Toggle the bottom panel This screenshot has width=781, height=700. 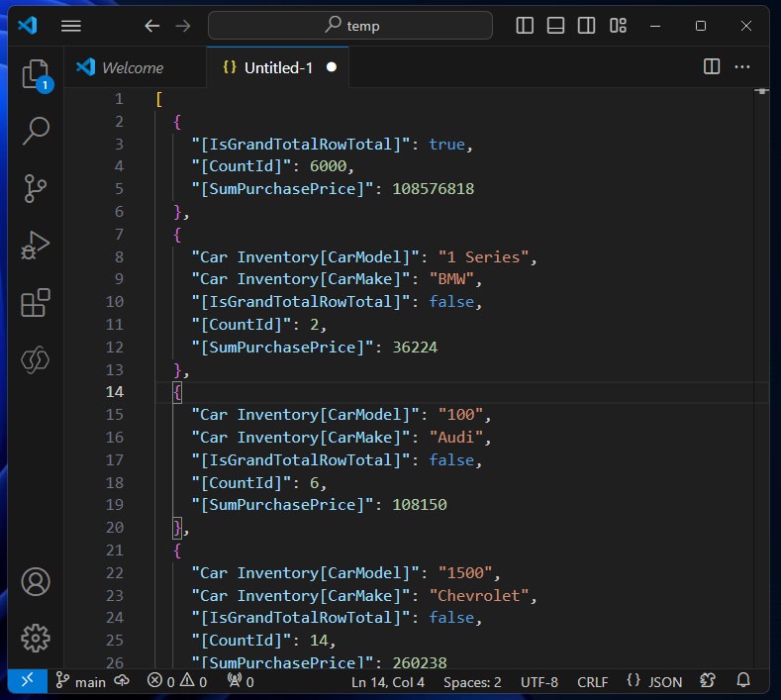[x=555, y=26]
